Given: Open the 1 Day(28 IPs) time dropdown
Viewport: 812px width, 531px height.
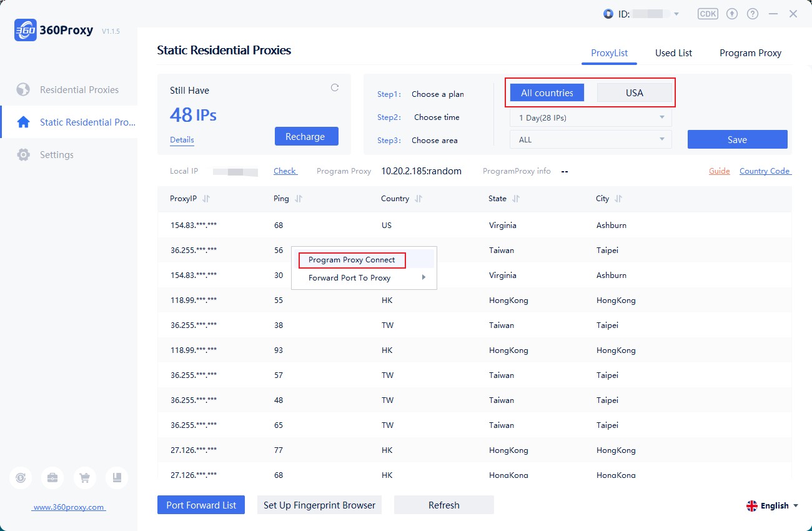Looking at the screenshot, I should click(x=591, y=117).
